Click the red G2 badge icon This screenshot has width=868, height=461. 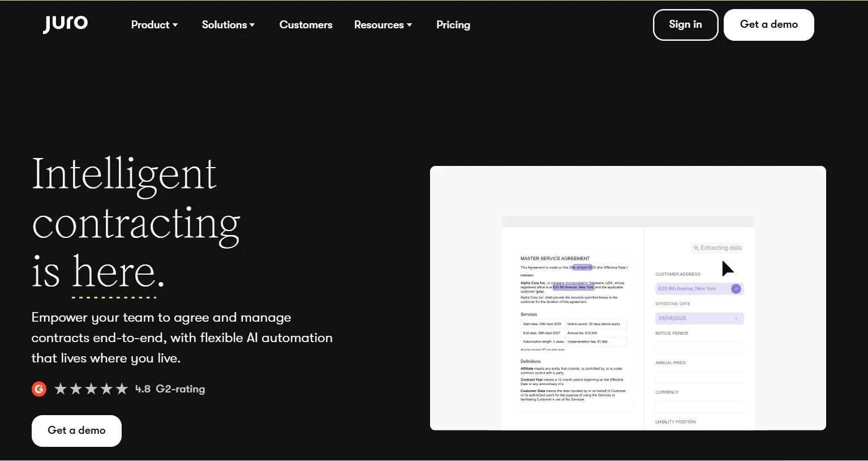pyautogui.click(x=38, y=389)
